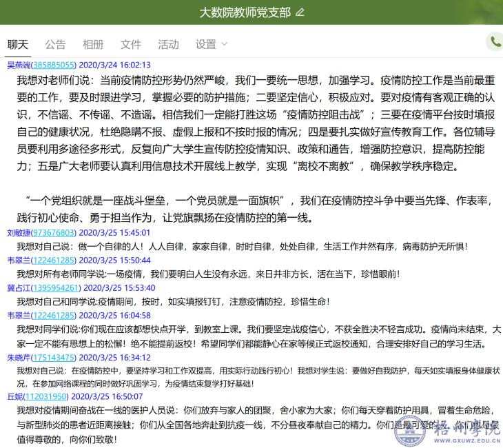The image size is (503, 448).
Task: Select the 活动 tab
Action: click(x=168, y=44)
